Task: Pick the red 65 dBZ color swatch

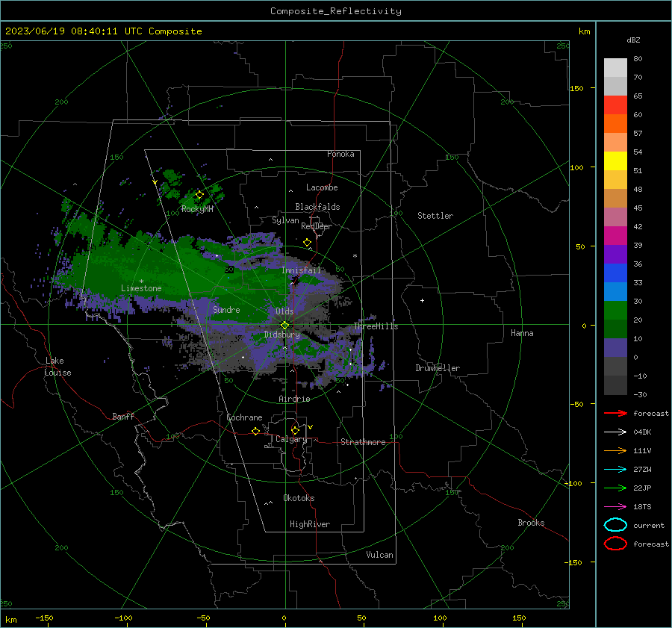Action: tap(615, 105)
